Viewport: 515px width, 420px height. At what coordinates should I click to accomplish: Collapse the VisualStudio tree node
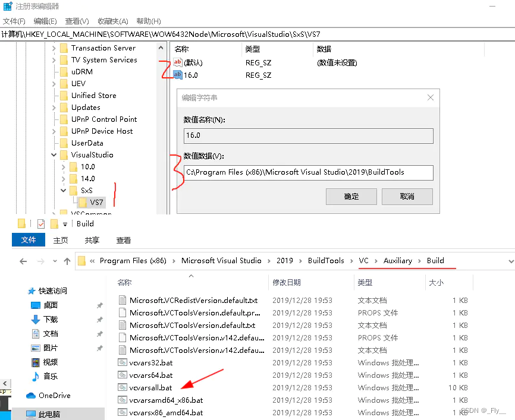[54, 154]
